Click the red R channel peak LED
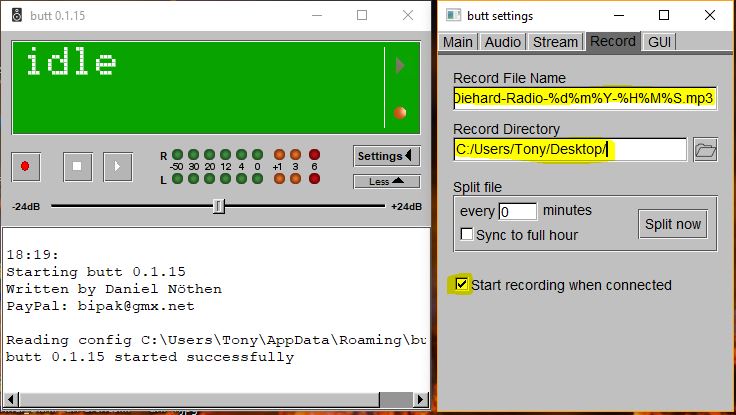 (314, 154)
